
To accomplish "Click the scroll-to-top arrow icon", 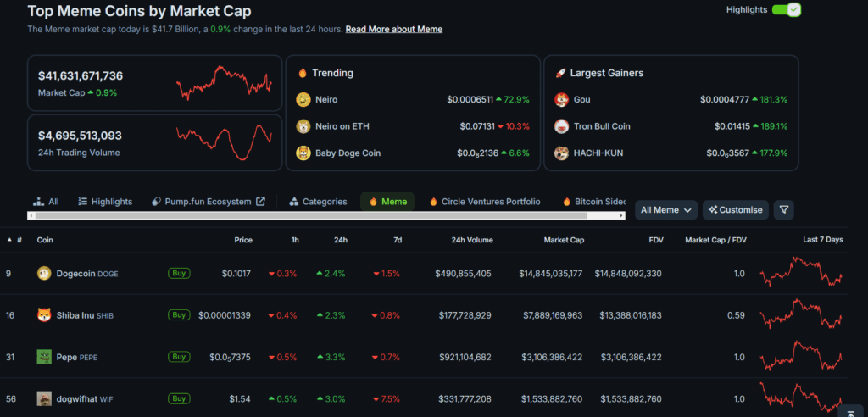I will [850, 412].
